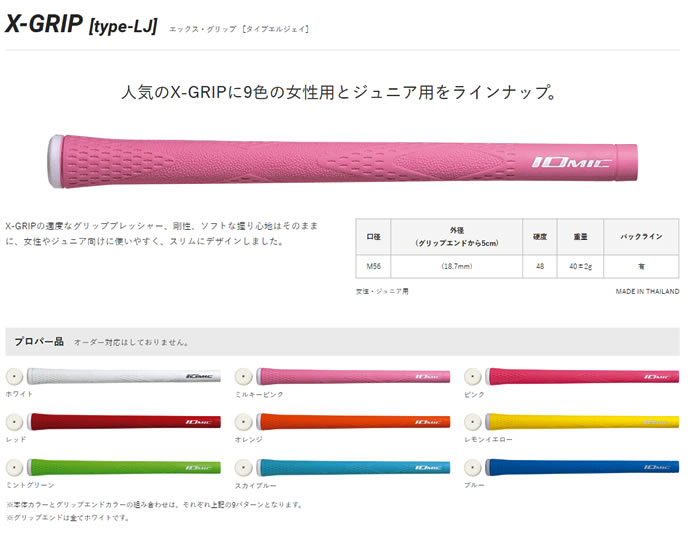Click the grip end cap icon beside red grip
The width and height of the screenshot is (690, 536).
tap(14, 422)
